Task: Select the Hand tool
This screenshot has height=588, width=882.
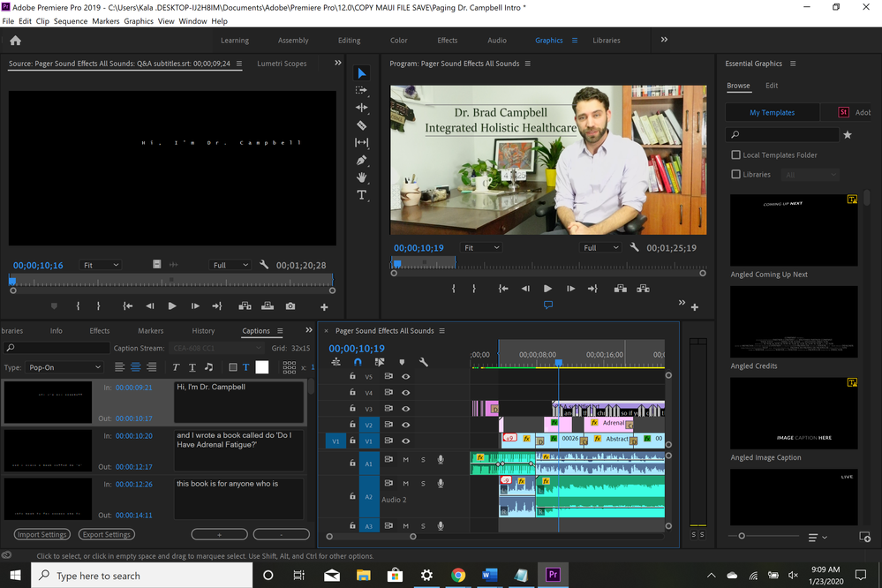Action: [x=362, y=177]
